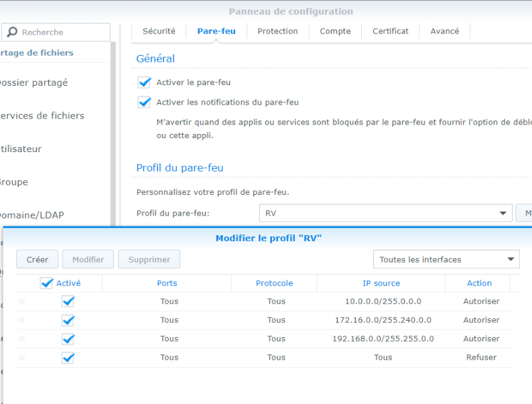This screenshot has height=404, width=532.
Task: Select the Certificat tab
Action: tap(390, 31)
